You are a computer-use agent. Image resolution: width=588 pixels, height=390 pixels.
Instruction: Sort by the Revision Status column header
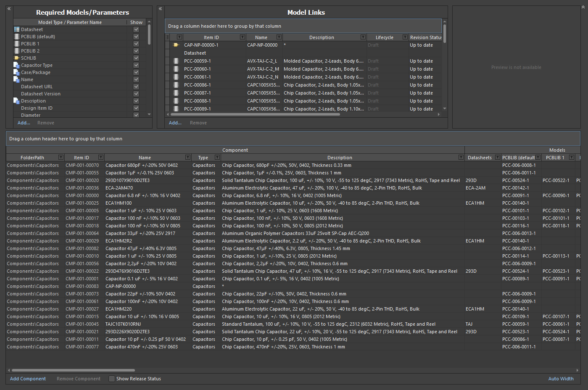click(425, 37)
